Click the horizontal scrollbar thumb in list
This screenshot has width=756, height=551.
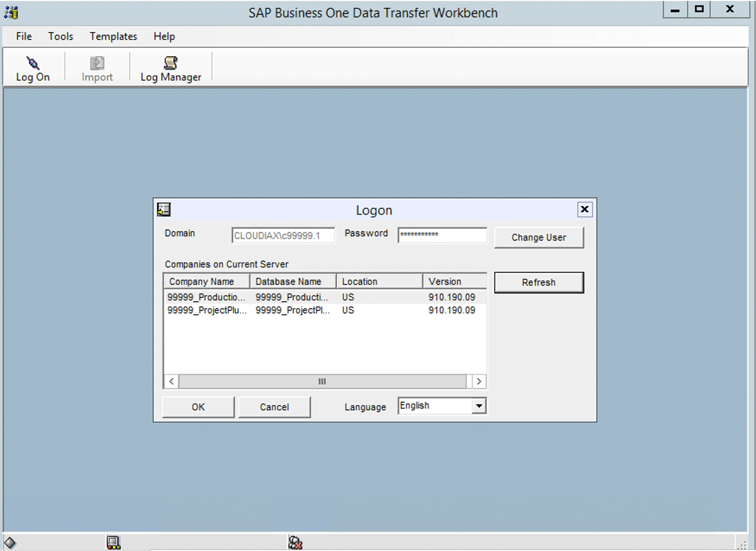click(322, 382)
